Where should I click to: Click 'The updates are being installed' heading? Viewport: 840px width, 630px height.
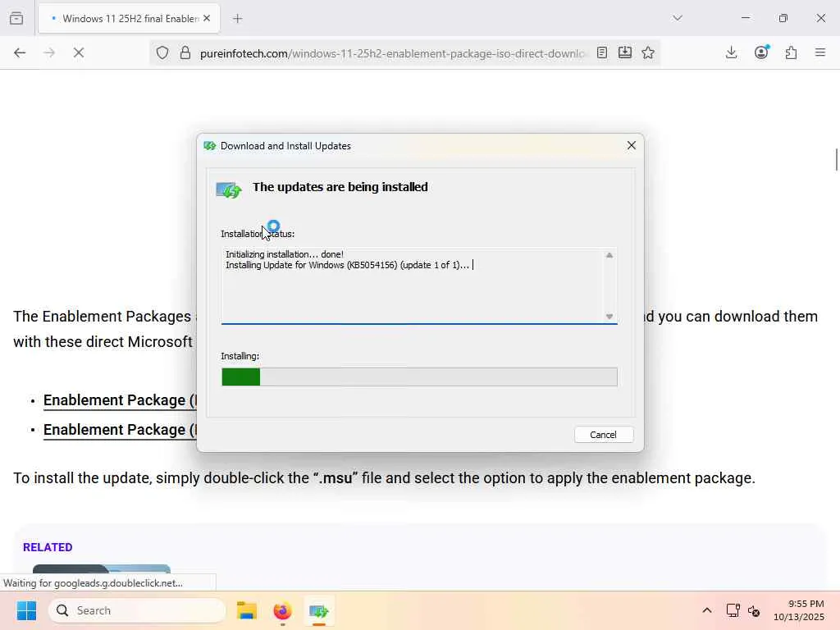[x=340, y=187]
